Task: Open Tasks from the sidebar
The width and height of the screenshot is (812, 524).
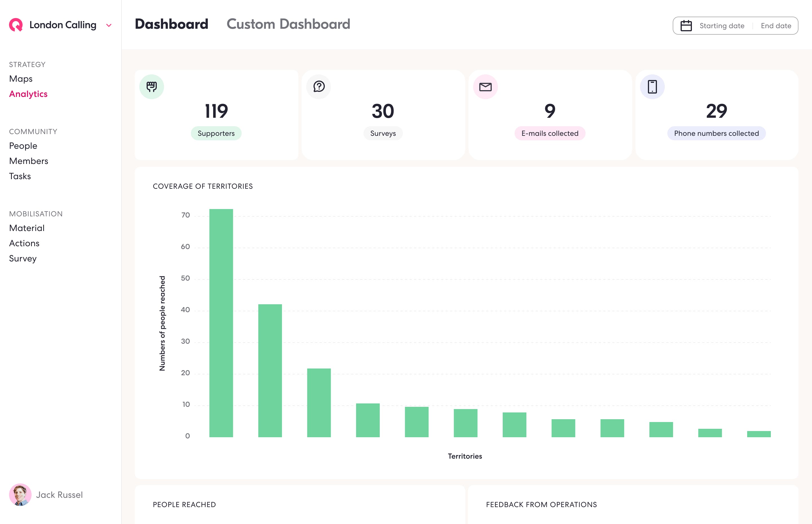Action: 20,176
